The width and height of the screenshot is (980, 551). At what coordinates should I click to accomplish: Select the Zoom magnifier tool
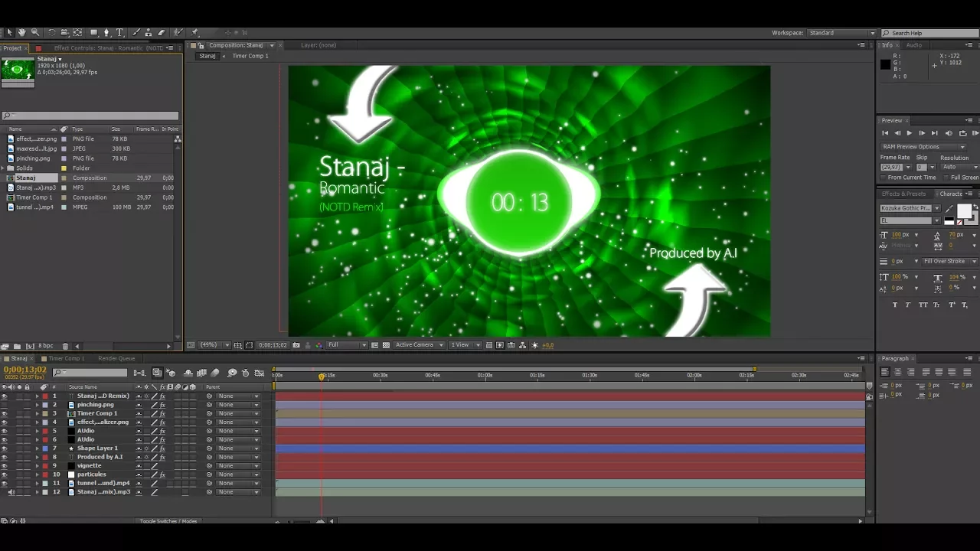(34, 33)
